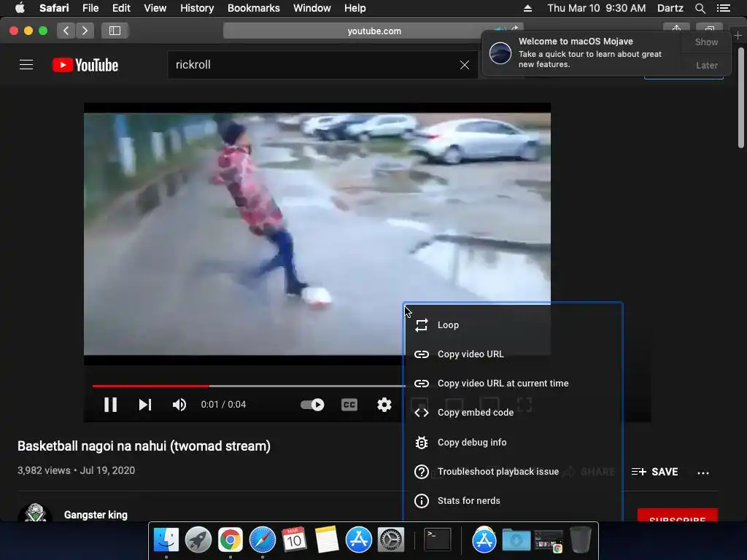Viewport: 747px width, 560px height.
Task: Choose Troubleshoot playback issue
Action: [x=513, y=472]
